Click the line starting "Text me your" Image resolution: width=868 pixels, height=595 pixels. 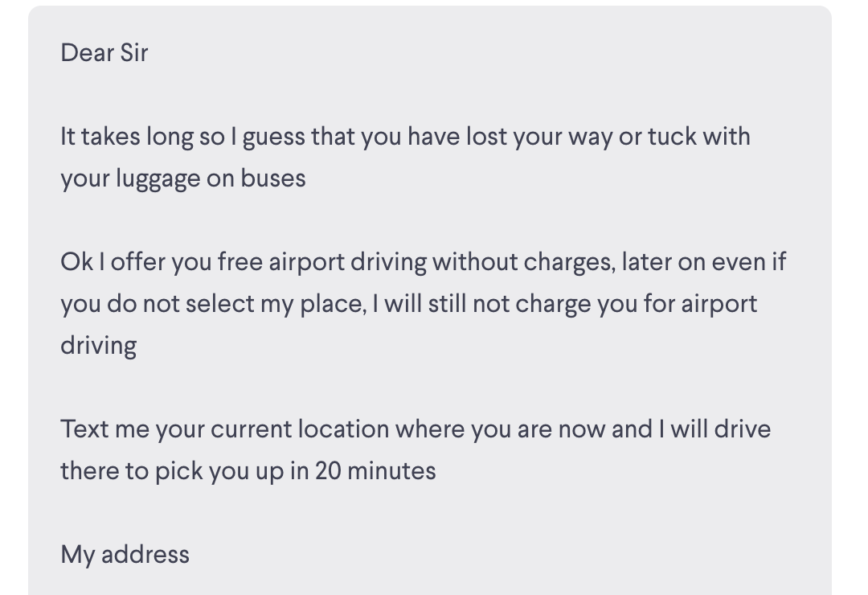[415, 429]
